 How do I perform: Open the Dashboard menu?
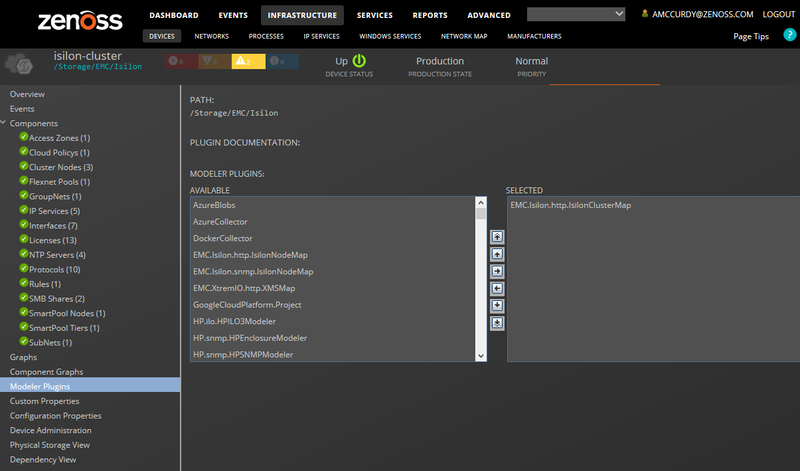point(174,15)
